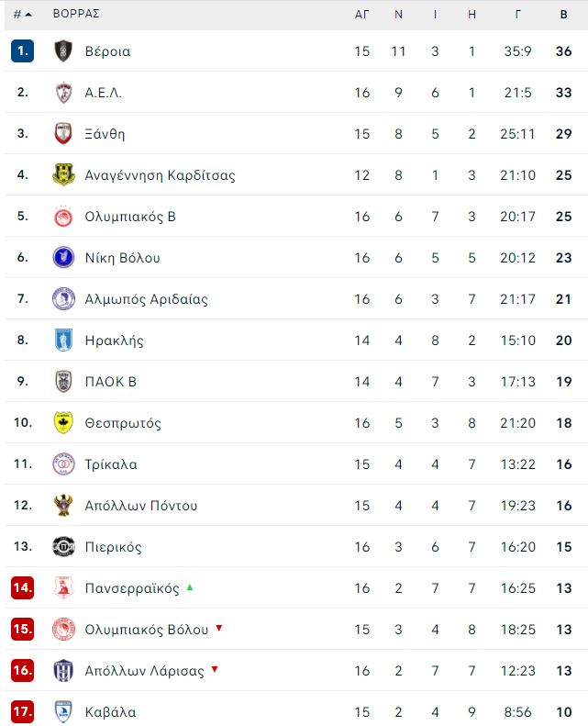Viewport: 588px width, 726px height.
Task: Click the green up arrow beside Πανσερραϊκός
Action: coord(190,587)
